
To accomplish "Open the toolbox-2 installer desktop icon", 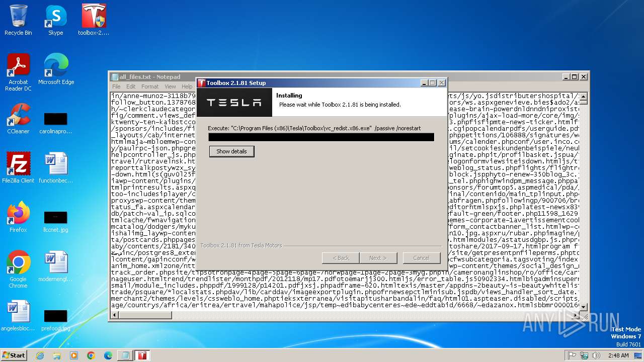I will pos(94,20).
